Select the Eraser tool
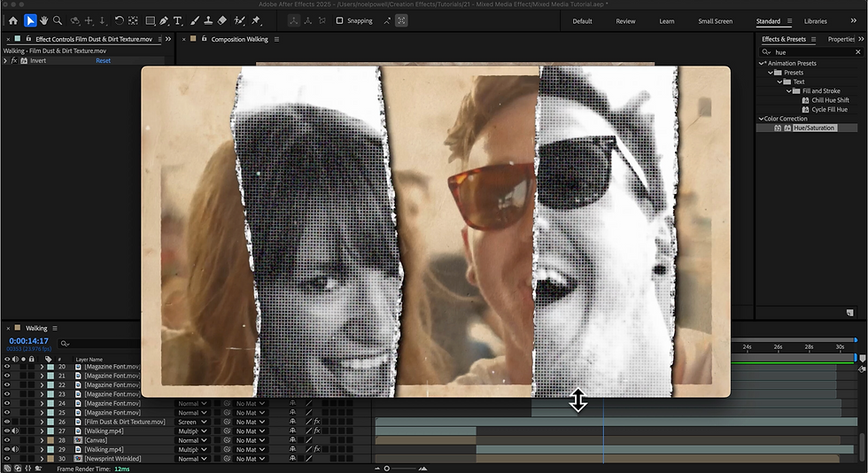868x473 pixels. [x=222, y=21]
